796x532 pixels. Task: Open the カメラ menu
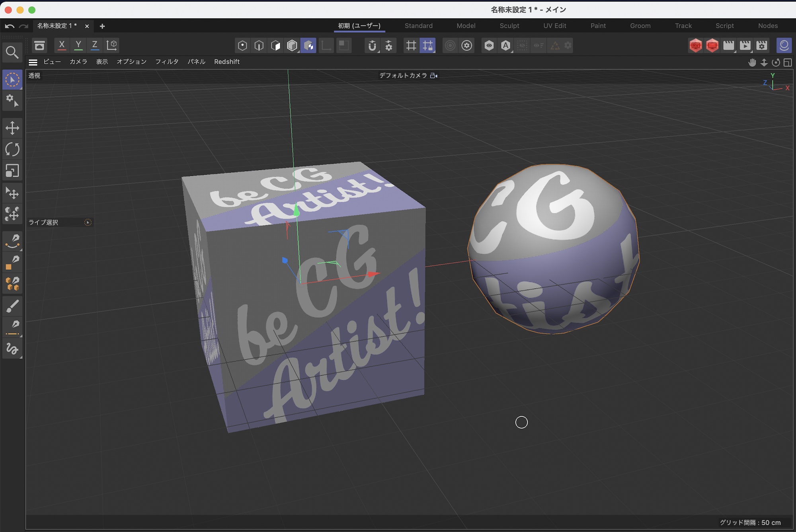[x=78, y=62]
